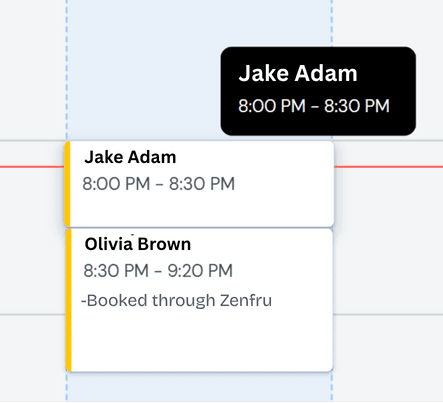Select Jake Adam name on white card
Screen dimensions: 443x403
130,157
